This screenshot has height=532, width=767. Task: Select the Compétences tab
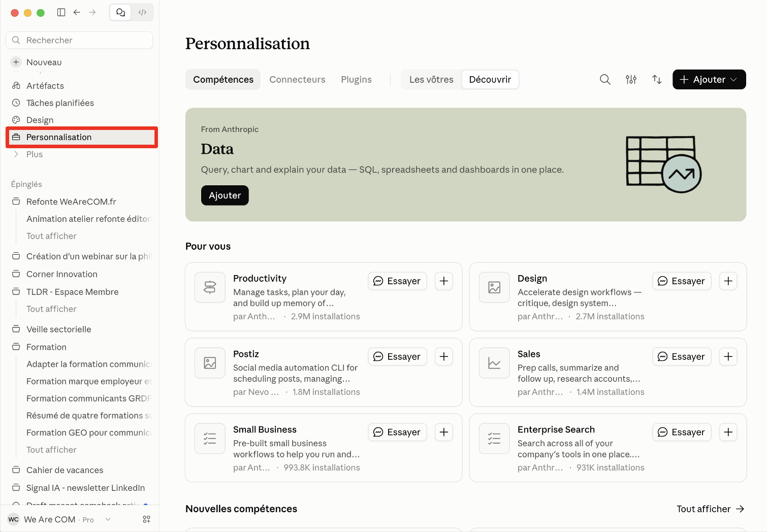[223, 80]
